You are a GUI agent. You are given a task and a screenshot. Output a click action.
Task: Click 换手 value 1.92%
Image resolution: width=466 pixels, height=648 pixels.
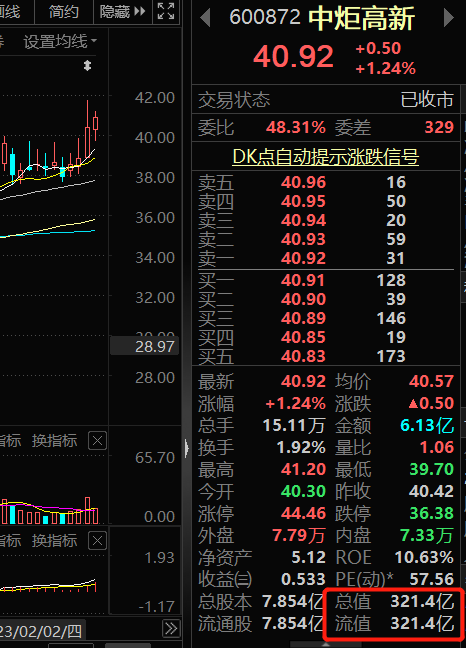pyautogui.click(x=301, y=448)
